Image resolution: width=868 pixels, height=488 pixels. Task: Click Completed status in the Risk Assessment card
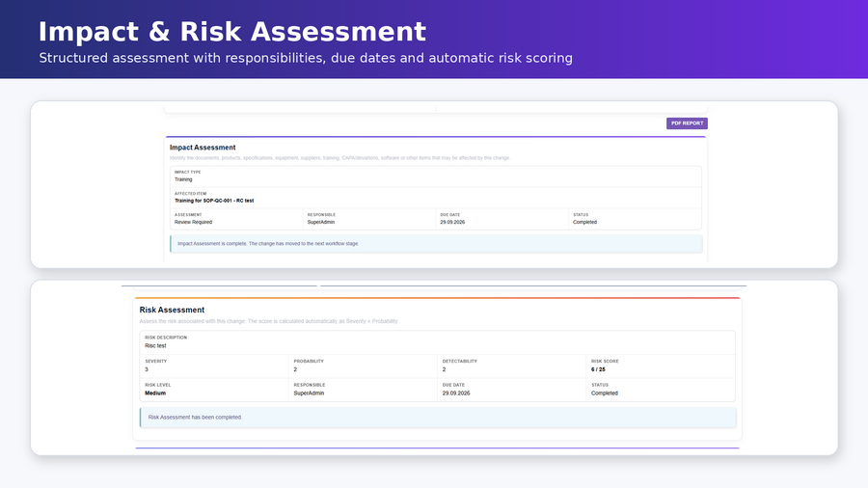[605, 393]
